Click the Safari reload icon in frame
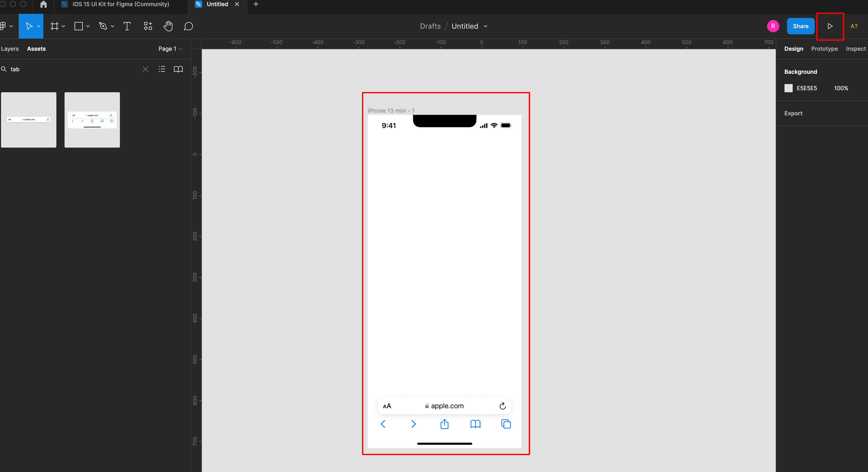Image resolution: width=868 pixels, height=472 pixels. point(502,406)
